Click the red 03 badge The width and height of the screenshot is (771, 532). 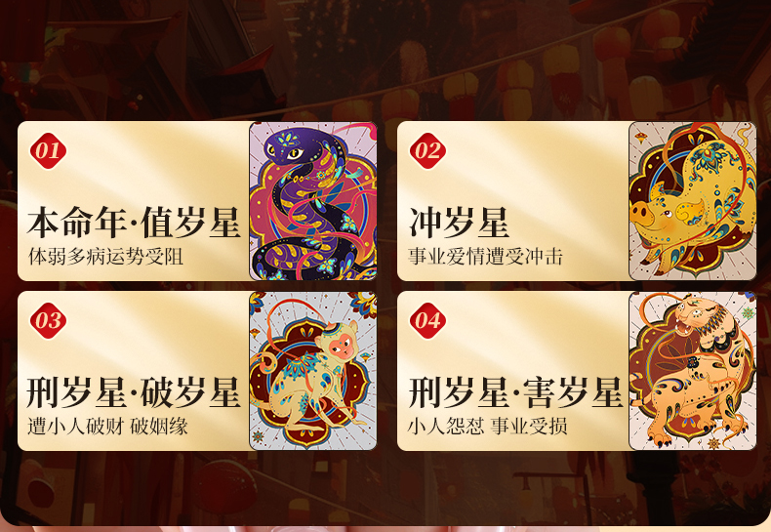(48, 320)
